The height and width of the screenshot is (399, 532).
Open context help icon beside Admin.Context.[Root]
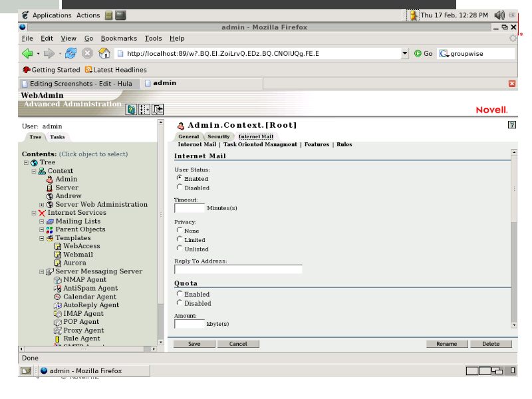(x=511, y=125)
